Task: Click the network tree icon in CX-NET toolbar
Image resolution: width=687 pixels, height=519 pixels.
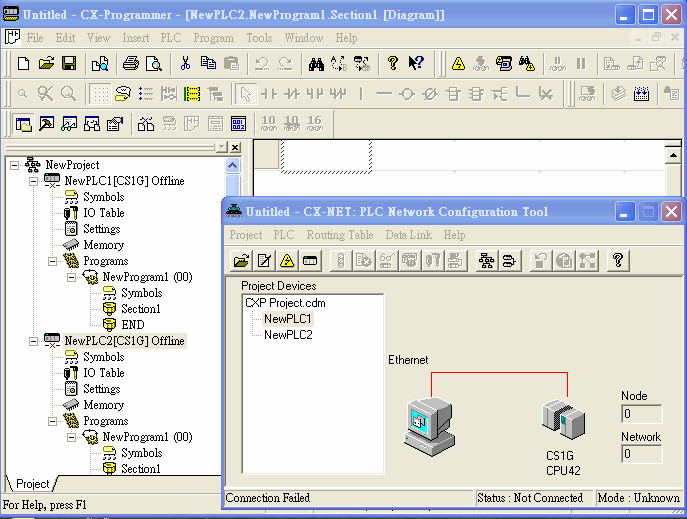Action: (486, 261)
